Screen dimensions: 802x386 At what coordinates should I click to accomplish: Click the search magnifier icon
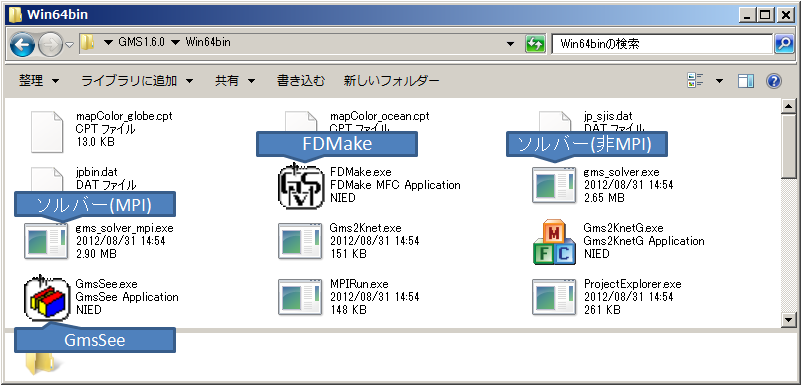(784, 44)
